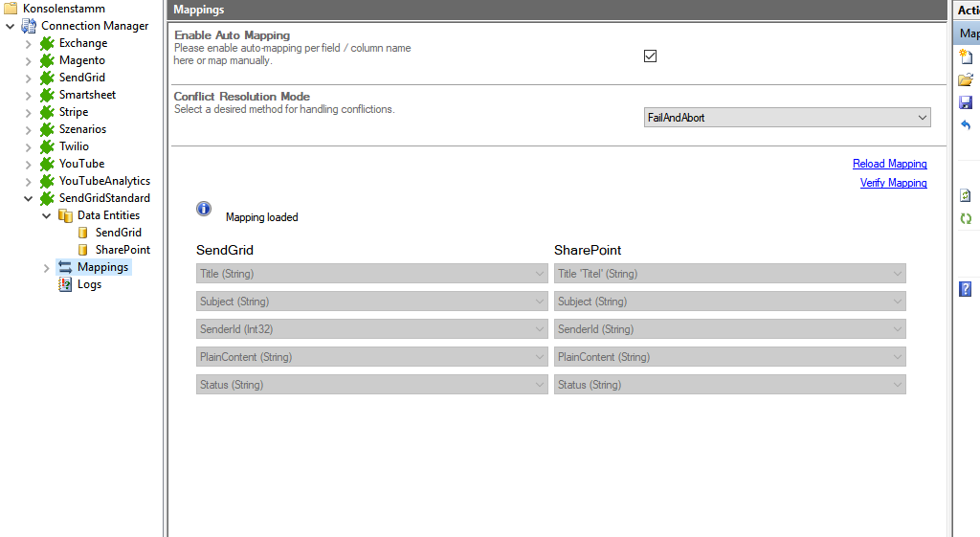Click the blue information icon beside Mapping loaded

204,209
